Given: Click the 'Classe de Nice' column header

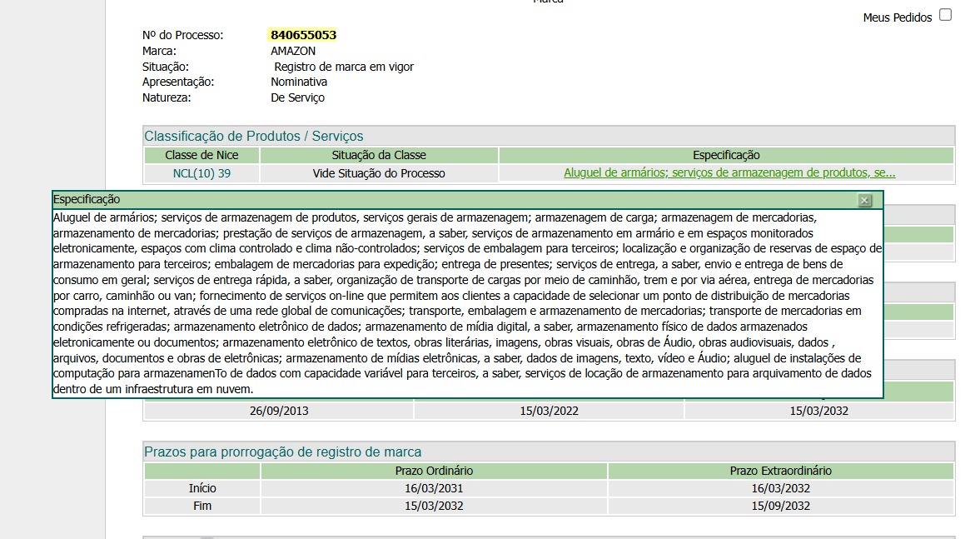Looking at the screenshot, I should coord(201,155).
